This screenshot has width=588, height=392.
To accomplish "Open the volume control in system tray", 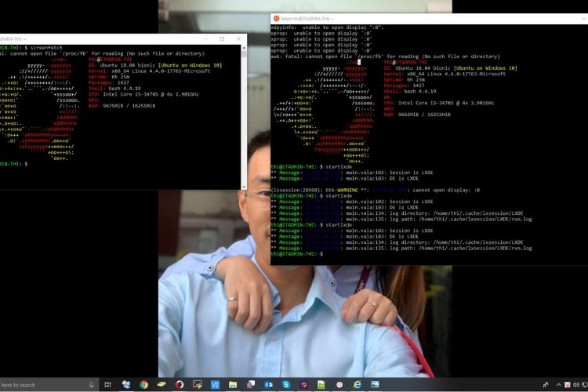I will (576, 385).
